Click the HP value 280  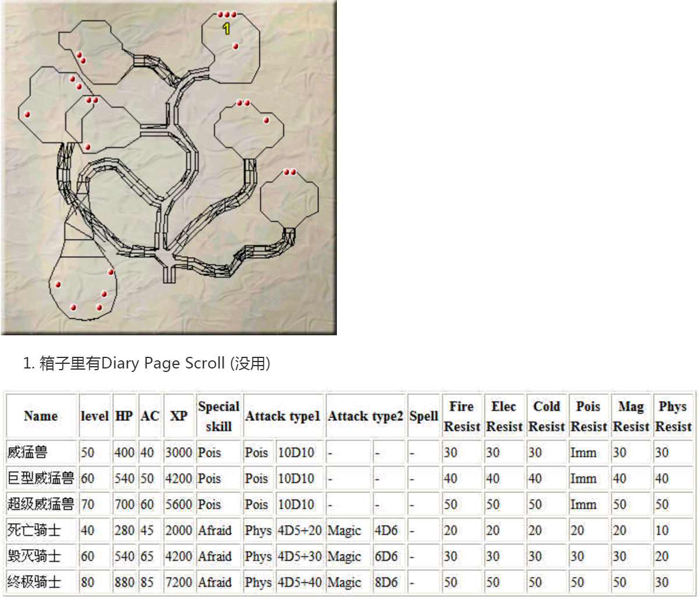(x=124, y=530)
